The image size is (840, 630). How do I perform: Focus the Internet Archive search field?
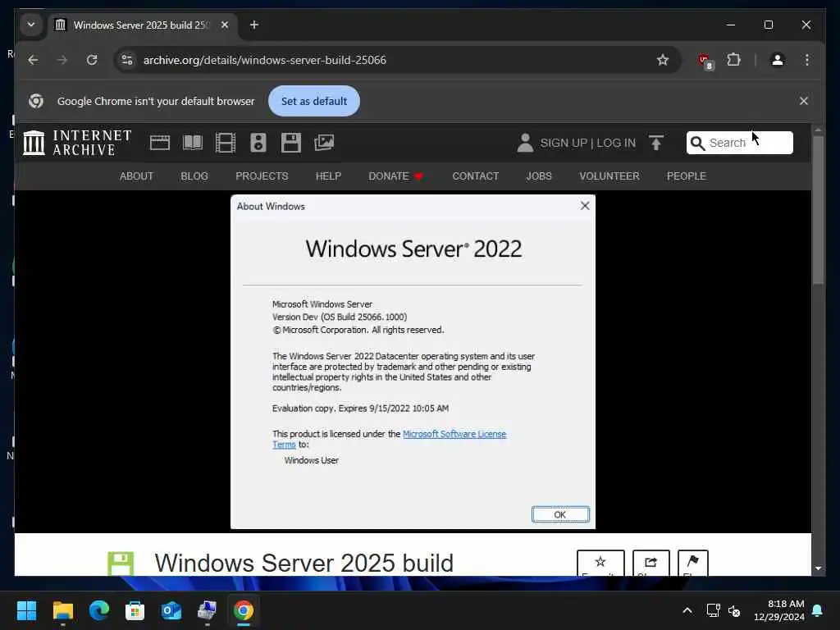pos(739,143)
